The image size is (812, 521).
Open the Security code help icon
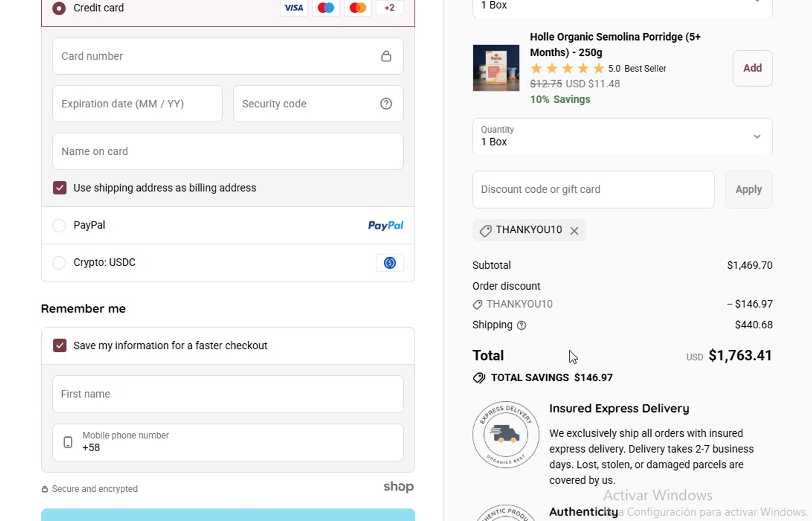click(386, 103)
